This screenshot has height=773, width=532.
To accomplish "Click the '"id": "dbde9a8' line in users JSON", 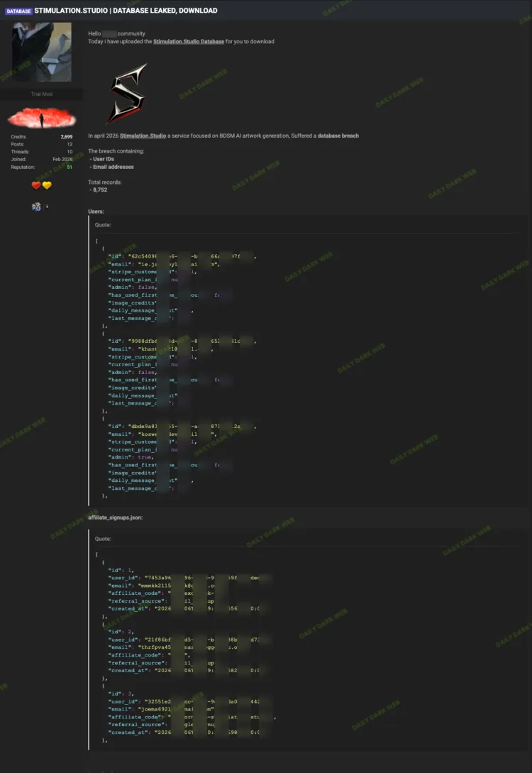I will click(x=182, y=427).
